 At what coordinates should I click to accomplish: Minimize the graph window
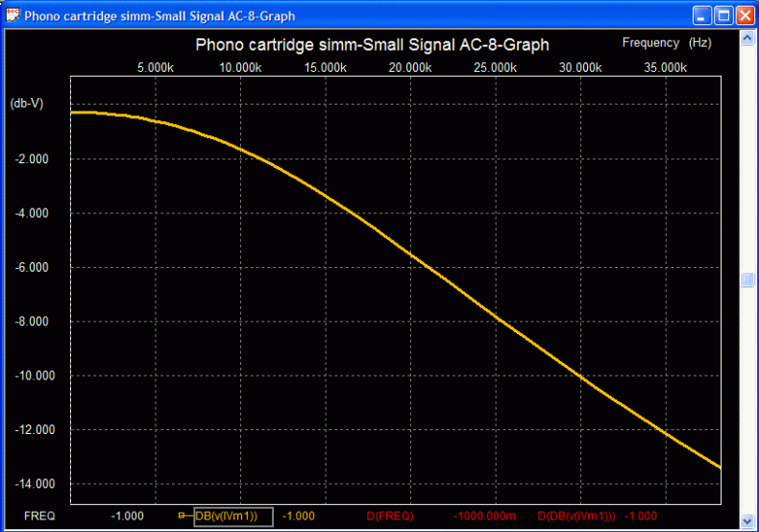pyautogui.click(x=703, y=15)
